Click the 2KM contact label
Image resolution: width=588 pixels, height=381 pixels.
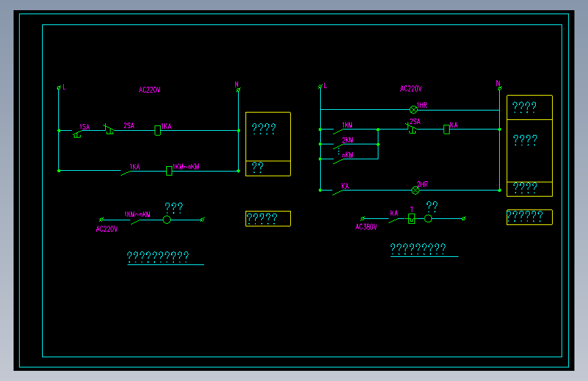pyautogui.click(x=348, y=140)
